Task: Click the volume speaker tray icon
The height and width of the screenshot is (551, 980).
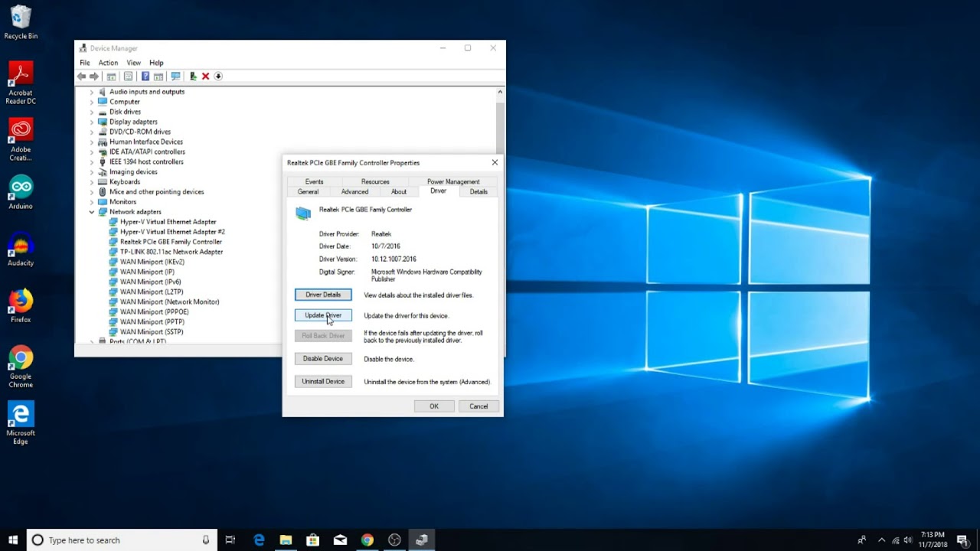Action: 908,540
